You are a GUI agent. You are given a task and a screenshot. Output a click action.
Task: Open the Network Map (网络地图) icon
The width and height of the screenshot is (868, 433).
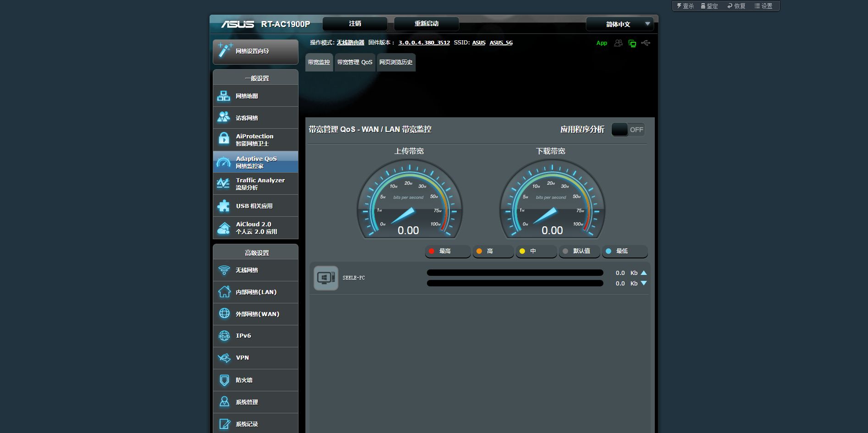tap(224, 96)
